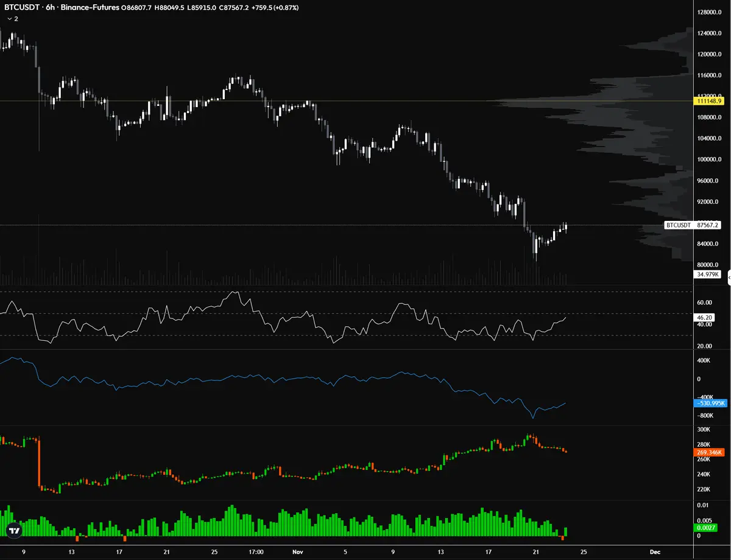The width and height of the screenshot is (731, 560).
Task: Click the 25 date left of 17:00
Action: [x=214, y=552]
